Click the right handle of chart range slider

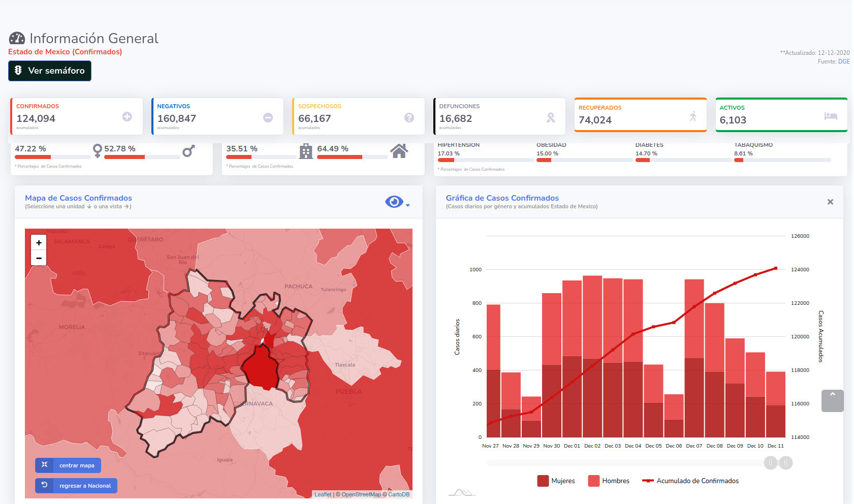(x=786, y=463)
